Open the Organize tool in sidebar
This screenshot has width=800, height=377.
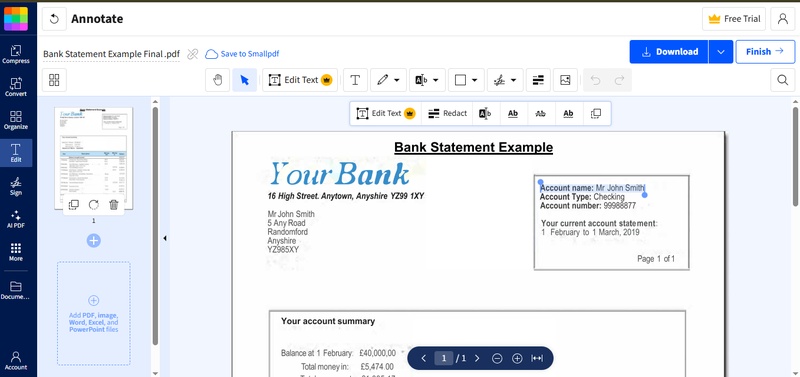(16, 120)
